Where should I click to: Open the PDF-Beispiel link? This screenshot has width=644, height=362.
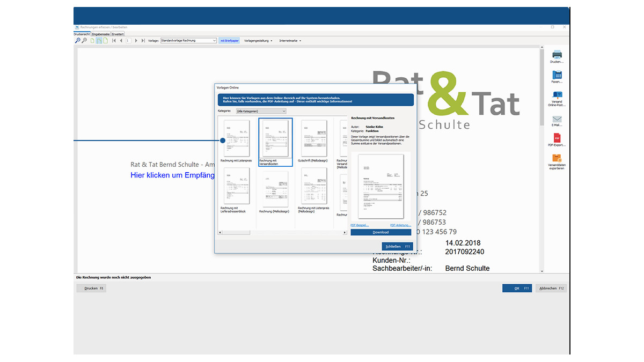(x=360, y=225)
